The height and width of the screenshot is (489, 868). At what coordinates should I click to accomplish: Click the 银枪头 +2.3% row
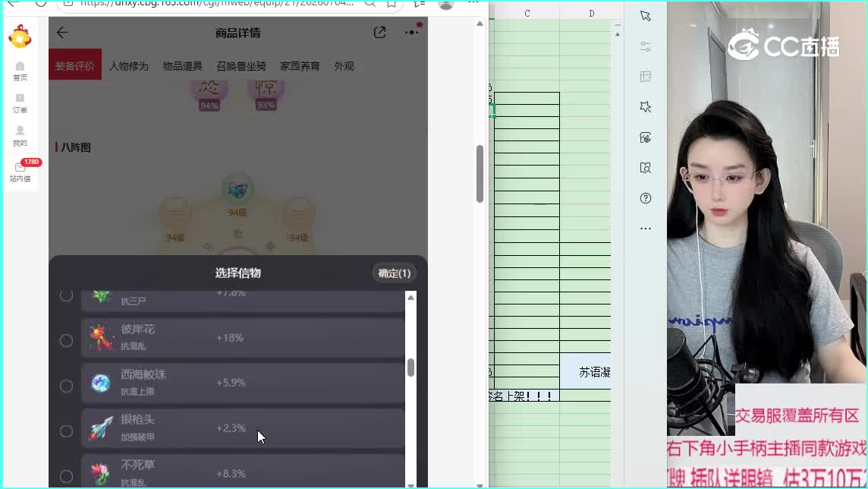click(x=243, y=429)
